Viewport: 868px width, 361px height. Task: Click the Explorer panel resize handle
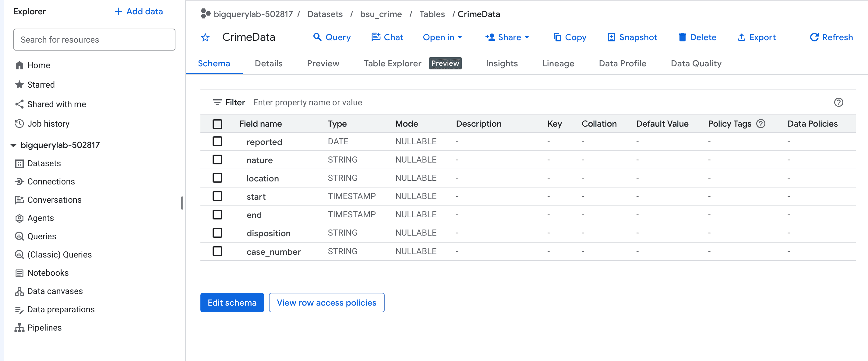click(x=182, y=203)
